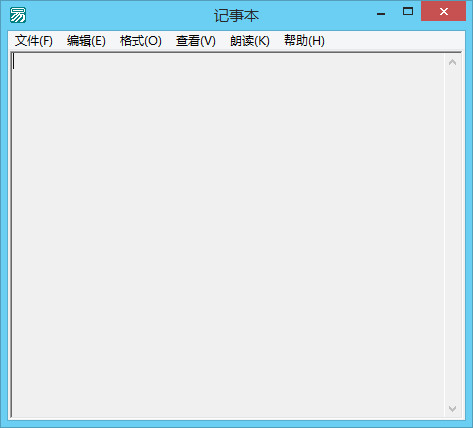Show the 帮助(H) help menu
Image resolution: width=473 pixels, height=428 pixels.
(x=304, y=41)
